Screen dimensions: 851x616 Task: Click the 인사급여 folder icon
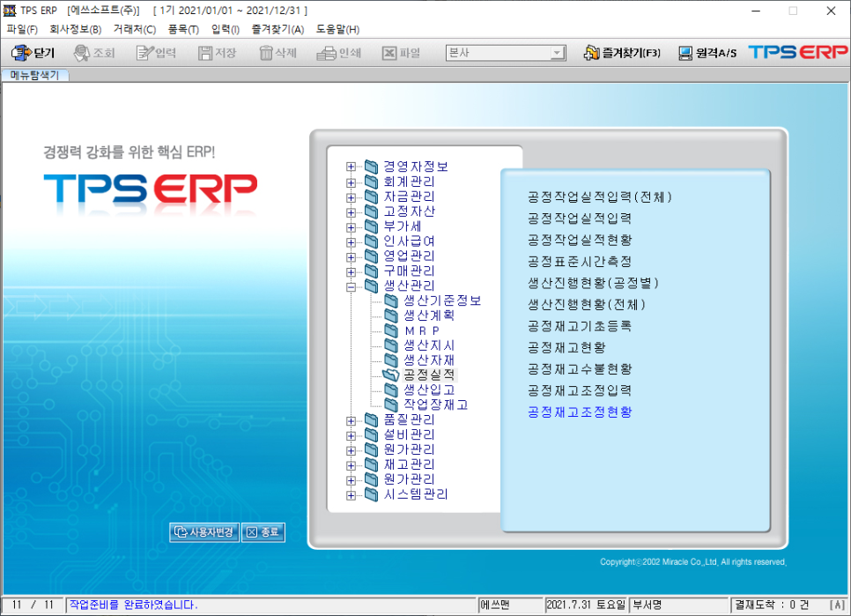[x=371, y=241]
